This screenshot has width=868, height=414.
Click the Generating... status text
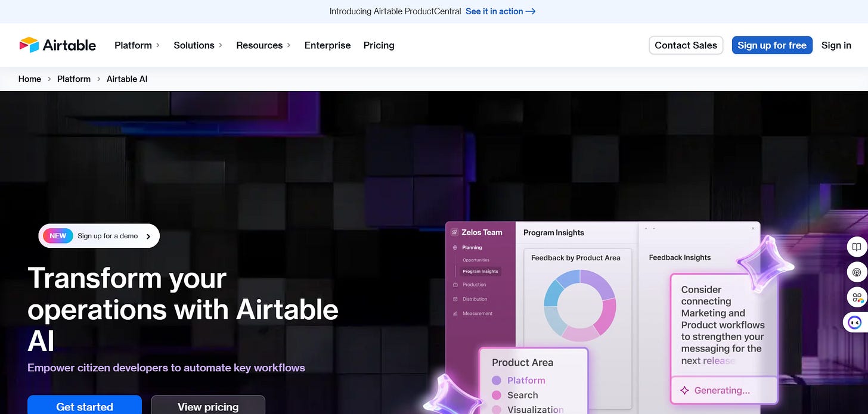coord(722,391)
